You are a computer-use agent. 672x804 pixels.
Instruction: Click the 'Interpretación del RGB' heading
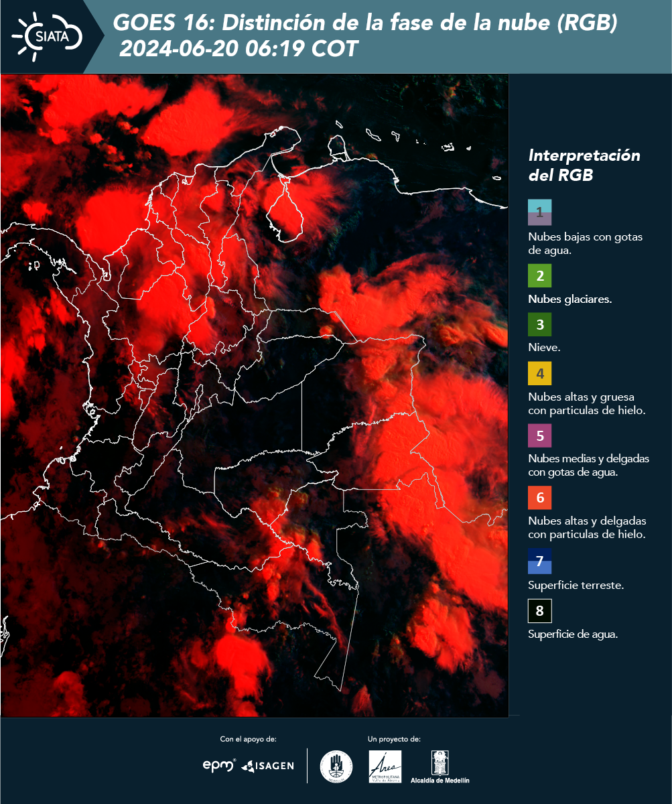[584, 165]
